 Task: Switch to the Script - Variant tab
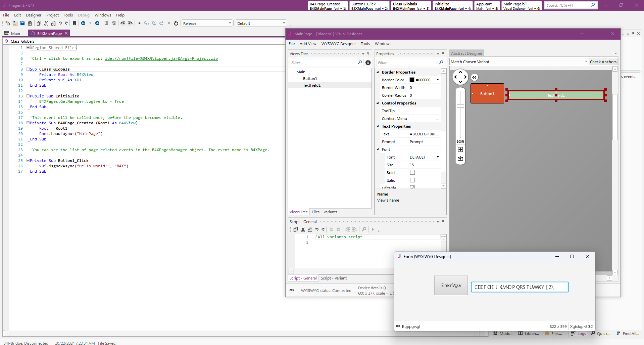click(333, 278)
